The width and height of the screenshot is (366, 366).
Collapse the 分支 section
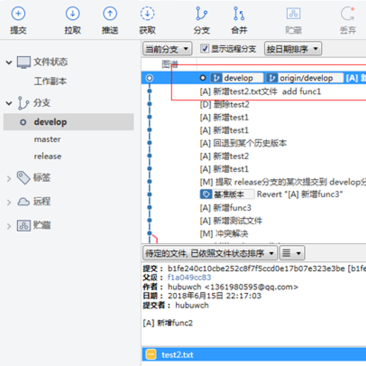click(x=9, y=103)
